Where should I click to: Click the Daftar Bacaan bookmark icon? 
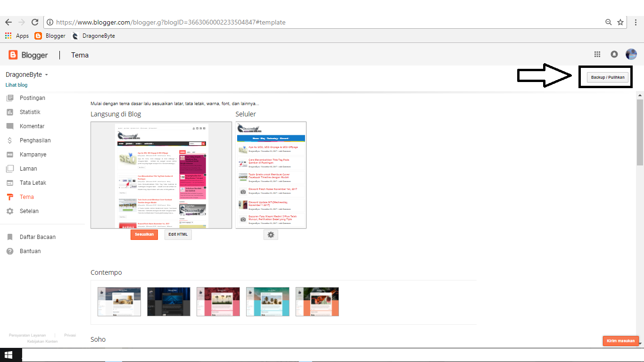[10, 237]
